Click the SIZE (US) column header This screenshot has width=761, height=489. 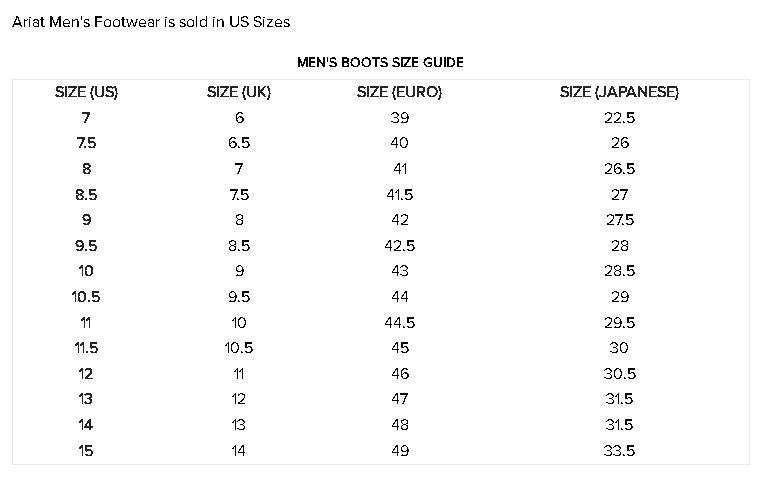tap(86, 92)
